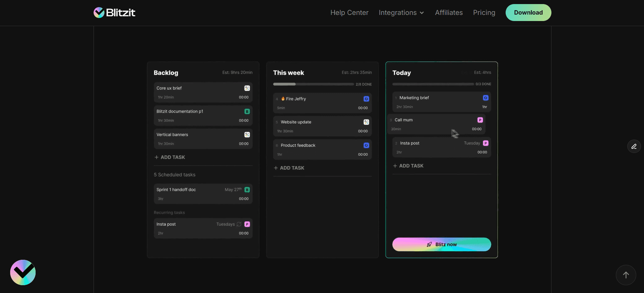Viewport: 644px width, 293px height.
Task: Click the pink P icon on Call mum
Action: [x=480, y=120]
